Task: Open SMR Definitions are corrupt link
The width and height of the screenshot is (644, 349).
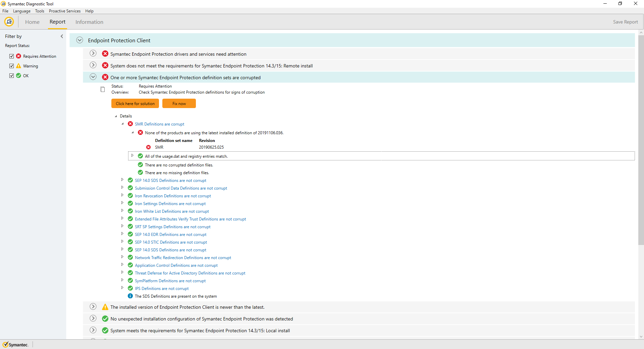Action: pyautogui.click(x=160, y=124)
